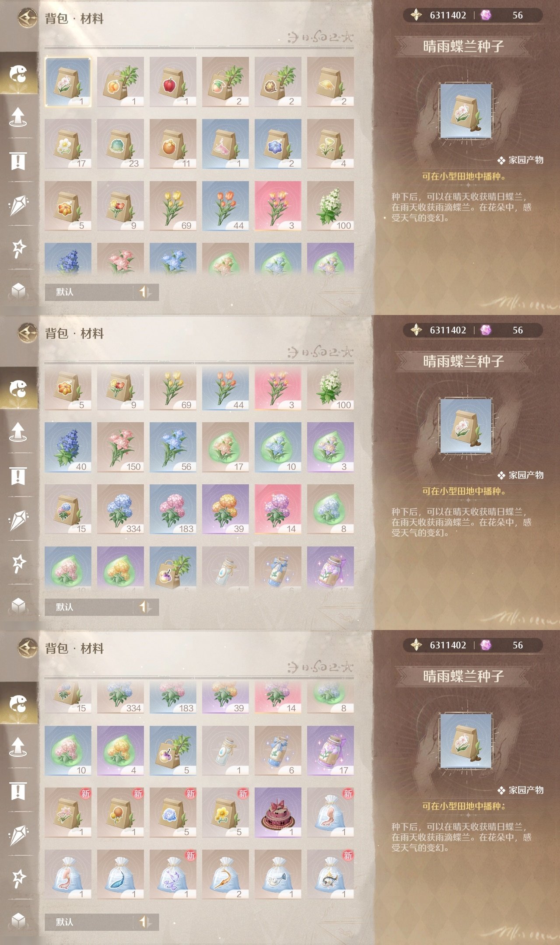Open the star wand category tab left of the cake row
The image size is (560, 945).
[18, 877]
